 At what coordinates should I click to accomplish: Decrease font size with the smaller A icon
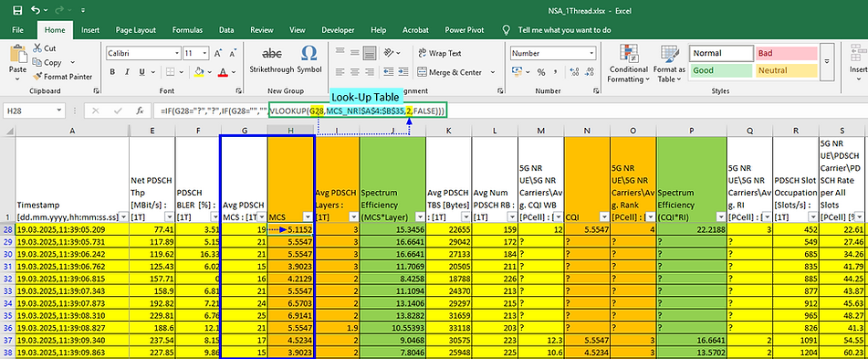(x=232, y=54)
